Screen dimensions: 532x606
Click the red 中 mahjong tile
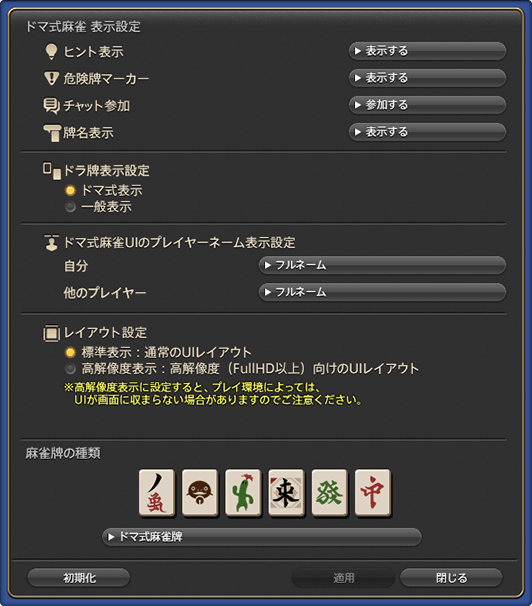(372, 493)
